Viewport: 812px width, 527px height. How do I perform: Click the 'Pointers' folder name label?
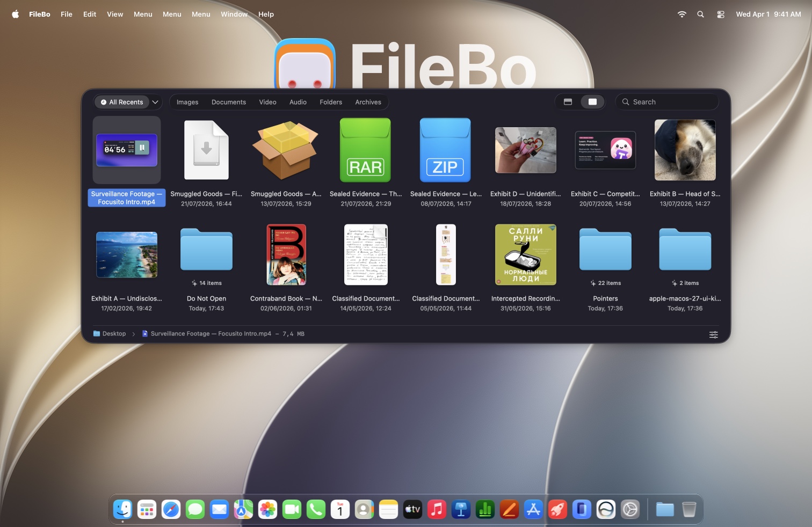pyautogui.click(x=605, y=298)
